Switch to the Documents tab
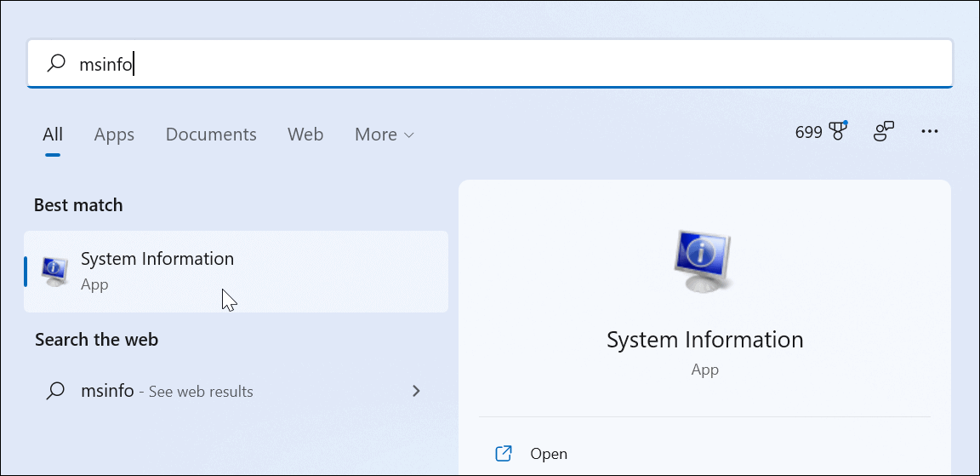 coord(211,135)
